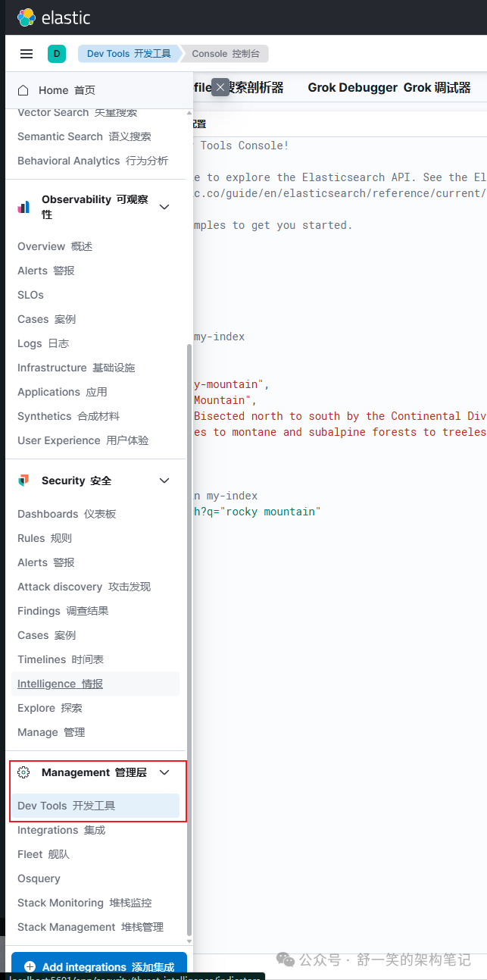487x980 pixels.
Task: Open Stack Management
Action: tap(90, 927)
